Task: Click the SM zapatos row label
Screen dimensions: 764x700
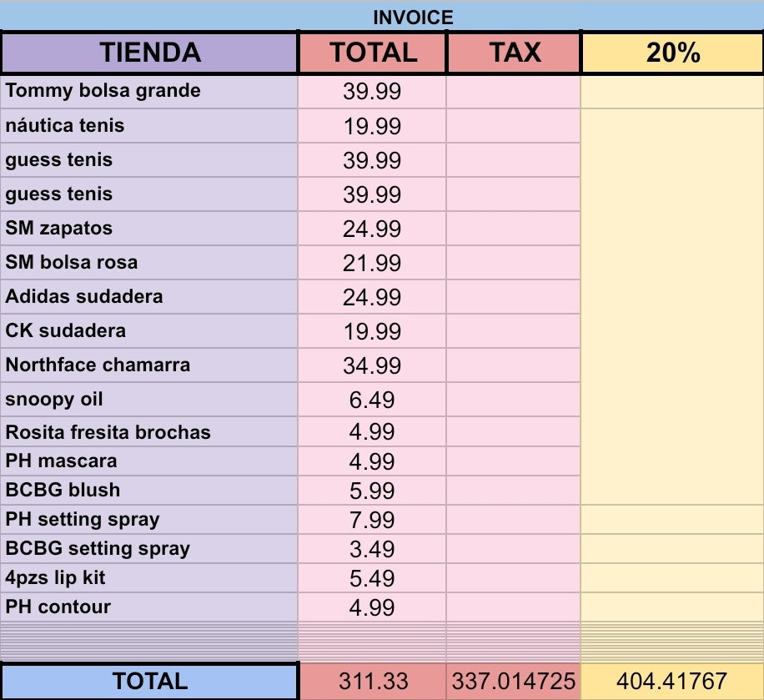Action: (x=150, y=229)
